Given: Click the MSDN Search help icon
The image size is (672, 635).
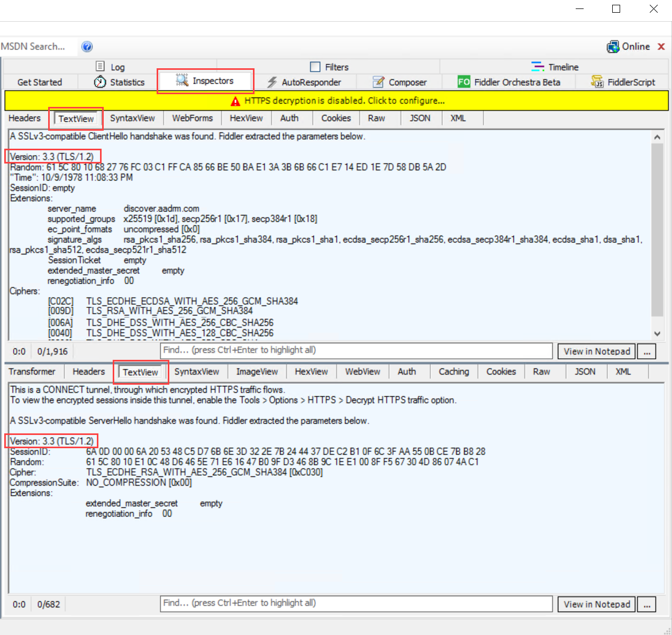Looking at the screenshot, I should coord(87,47).
